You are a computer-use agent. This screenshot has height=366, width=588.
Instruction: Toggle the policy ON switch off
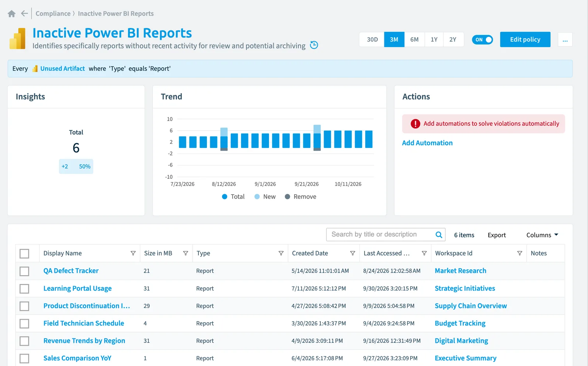pyautogui.click(x=482, y=40)
